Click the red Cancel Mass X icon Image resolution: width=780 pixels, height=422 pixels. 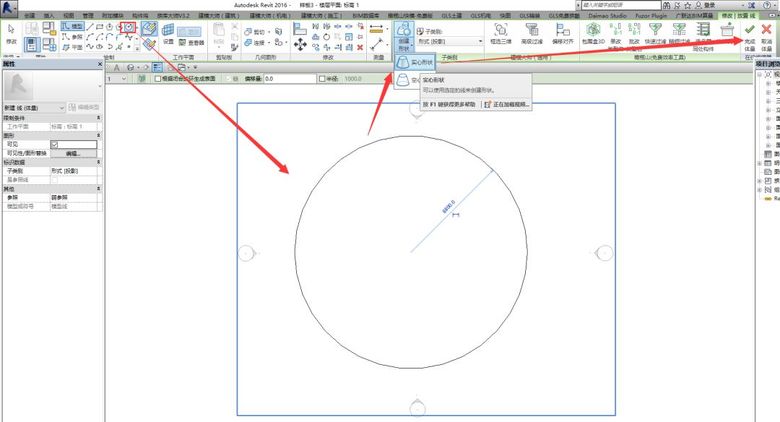[x=767, y=31]
